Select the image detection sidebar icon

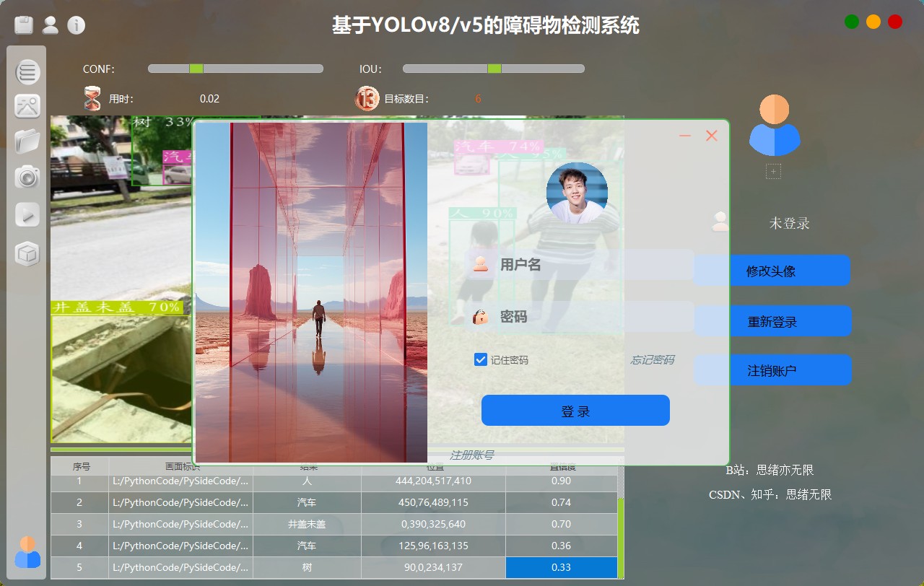[27, 106]
